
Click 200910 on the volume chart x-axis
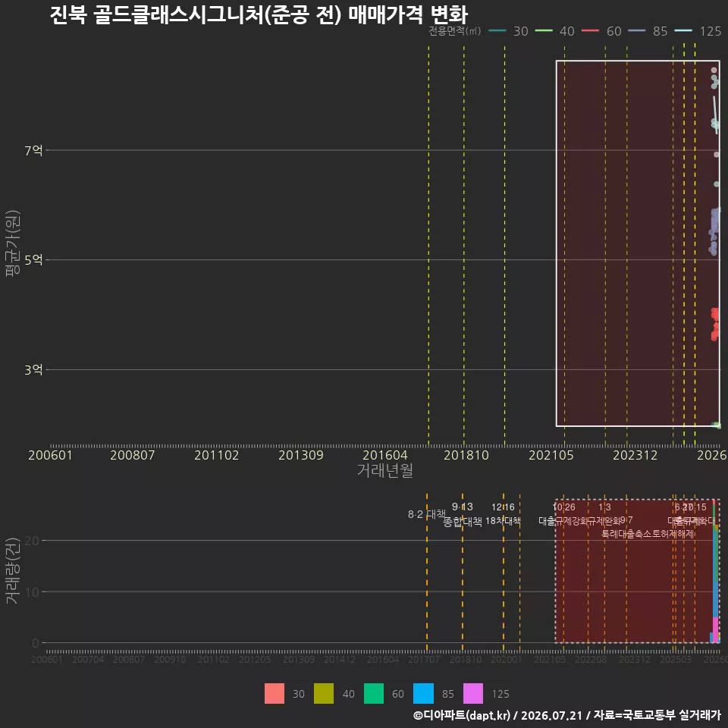point(170,659)
